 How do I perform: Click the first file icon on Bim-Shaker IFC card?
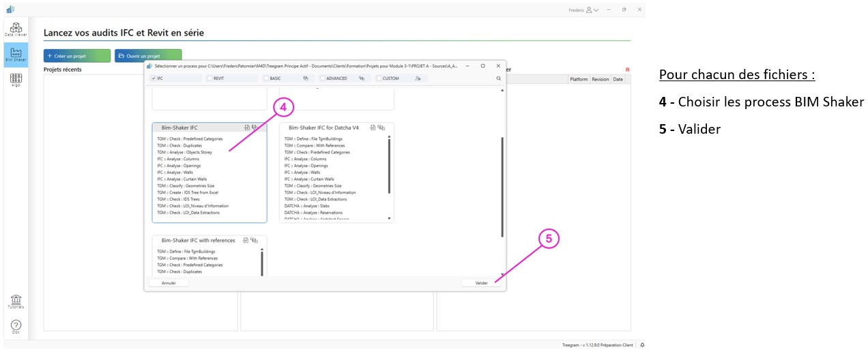[246, 127]
